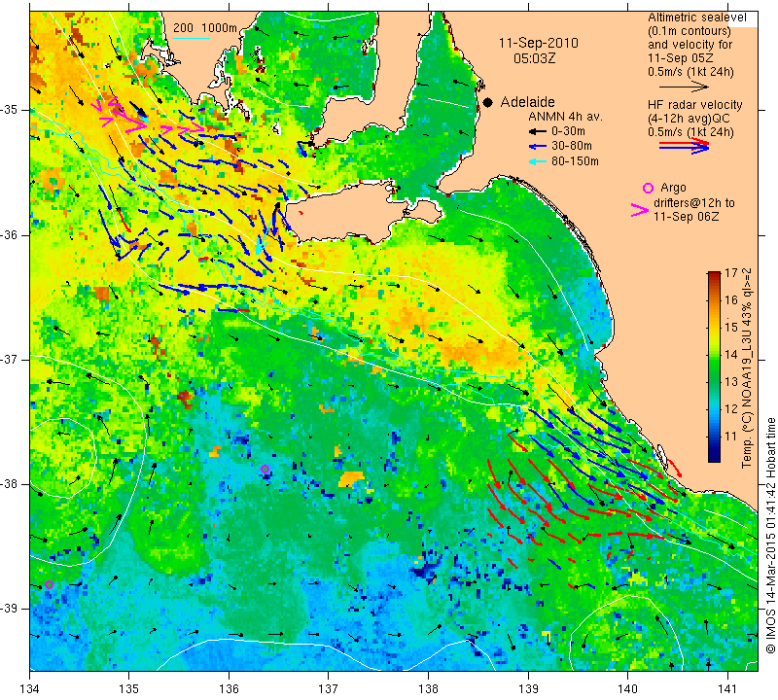Click the 30-80m depth label
The height and width of the screenshot is (700, 778).
[572, 146]
